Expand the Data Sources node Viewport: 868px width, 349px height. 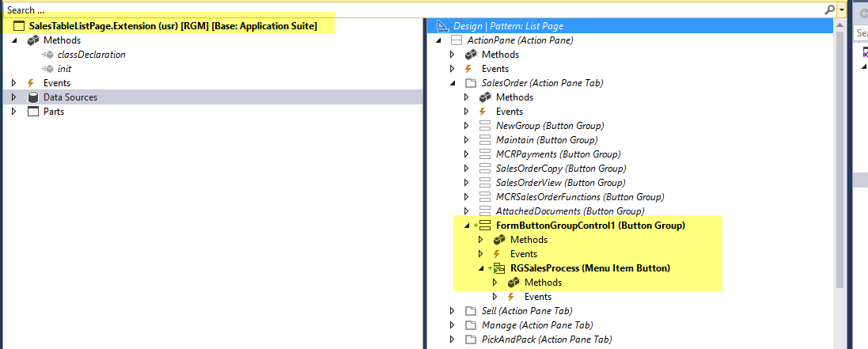pos(14,97)
